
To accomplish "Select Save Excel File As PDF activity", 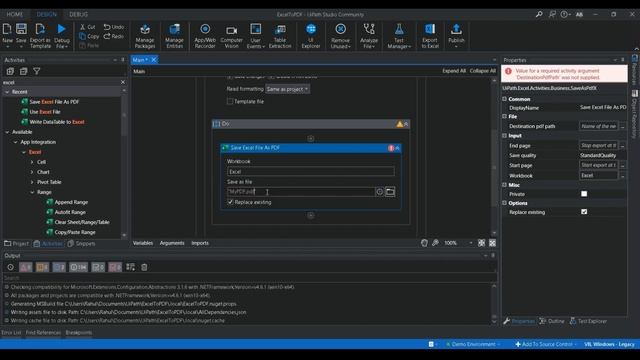I will click(54, 102).
